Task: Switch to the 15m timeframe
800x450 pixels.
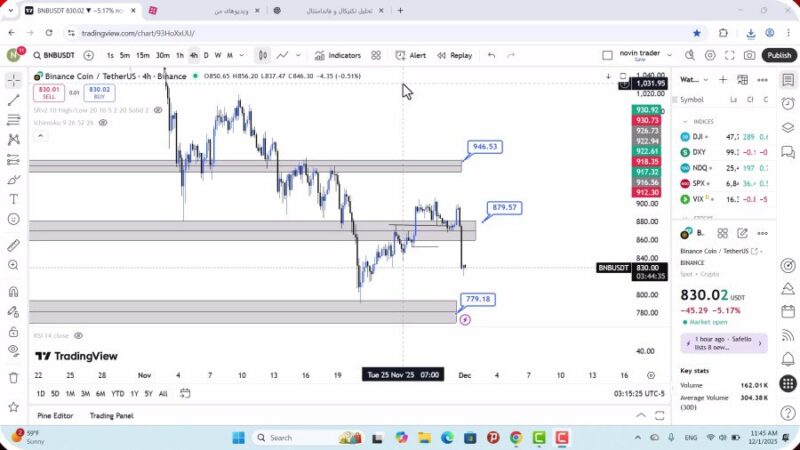Action: [143, 56]
